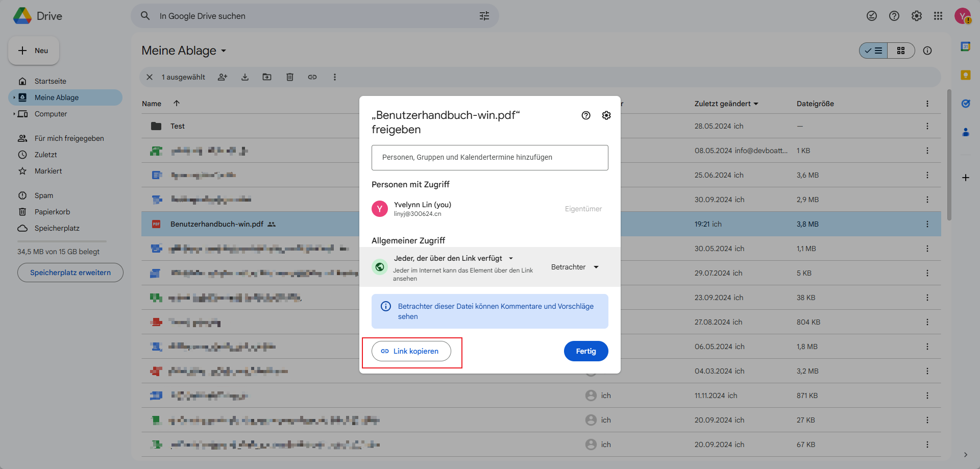Open more options for 871 KB file row
The height and width of the screenshot is (469, 980).
point(927,396)
